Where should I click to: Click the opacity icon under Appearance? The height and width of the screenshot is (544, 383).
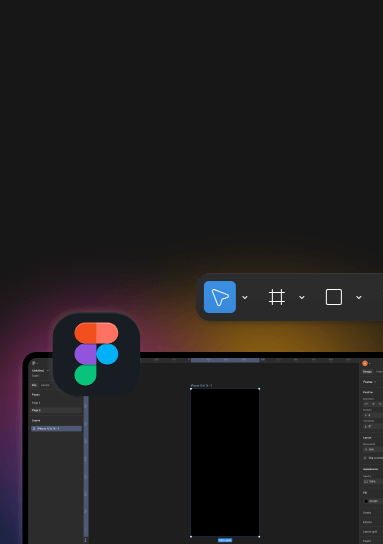366,482
